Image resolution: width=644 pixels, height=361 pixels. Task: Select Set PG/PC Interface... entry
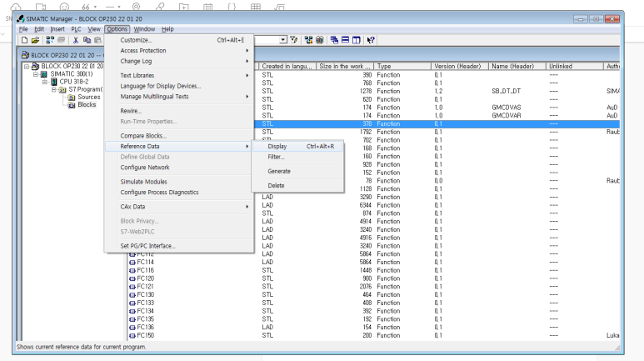coord(179,246)
